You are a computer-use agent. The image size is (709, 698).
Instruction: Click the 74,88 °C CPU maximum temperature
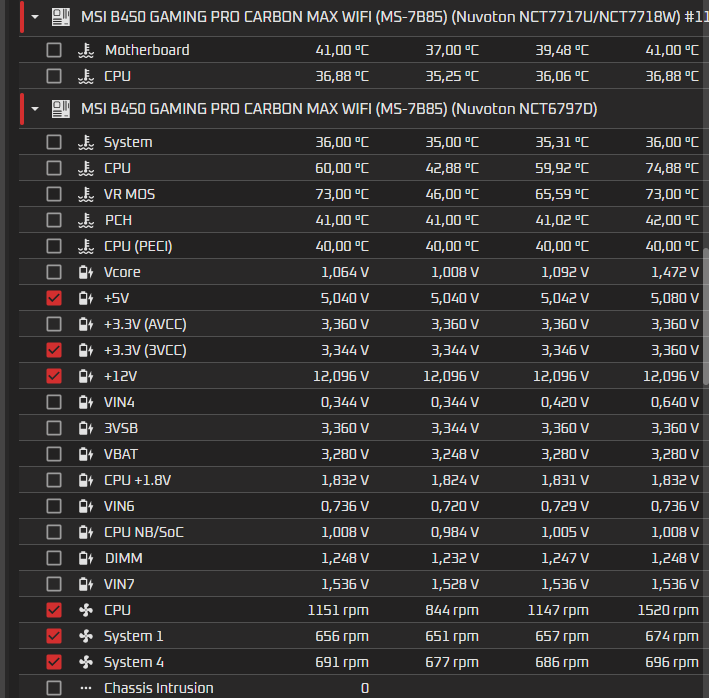click(672, 168)
